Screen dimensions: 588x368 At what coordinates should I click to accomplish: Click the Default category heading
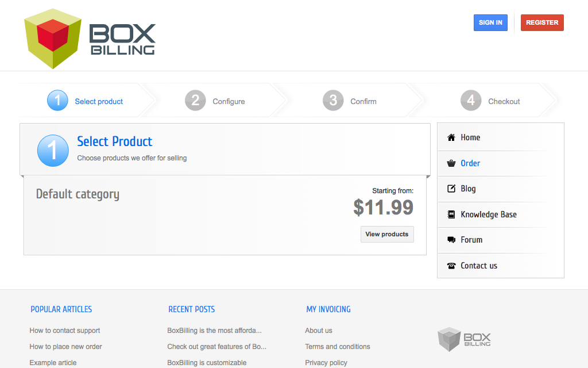click(x=78, y=194)
